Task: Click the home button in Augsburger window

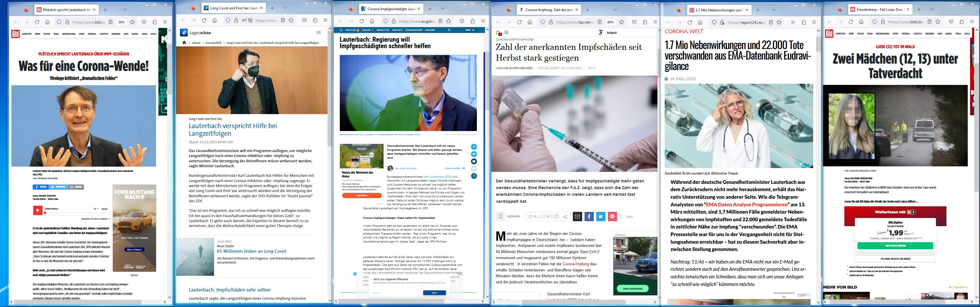Action: [x=372, y=21]
